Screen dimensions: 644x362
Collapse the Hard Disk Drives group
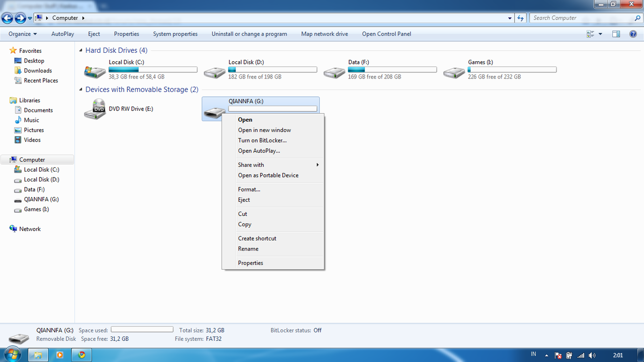tap(81, 50)
